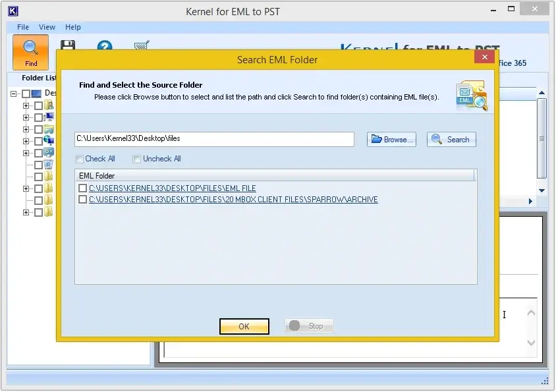The image size is (556, 392).
Task: Click the 'Find and Select the Source Folder' heading
Action: coord(140,85)
